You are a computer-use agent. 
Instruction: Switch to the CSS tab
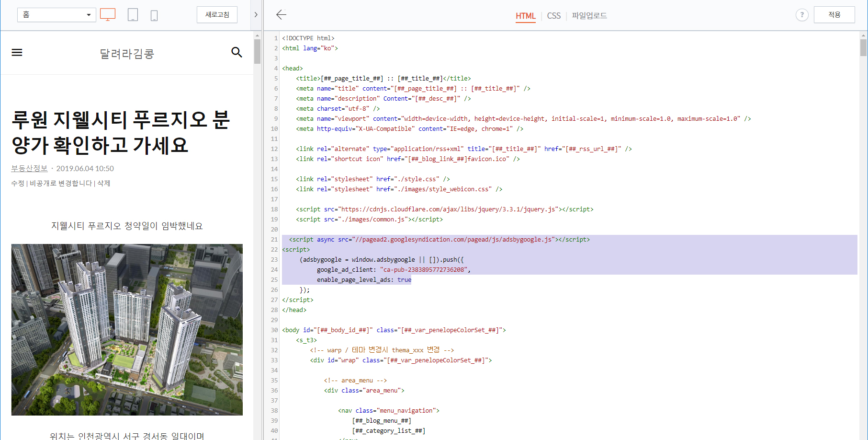point(553,16)
